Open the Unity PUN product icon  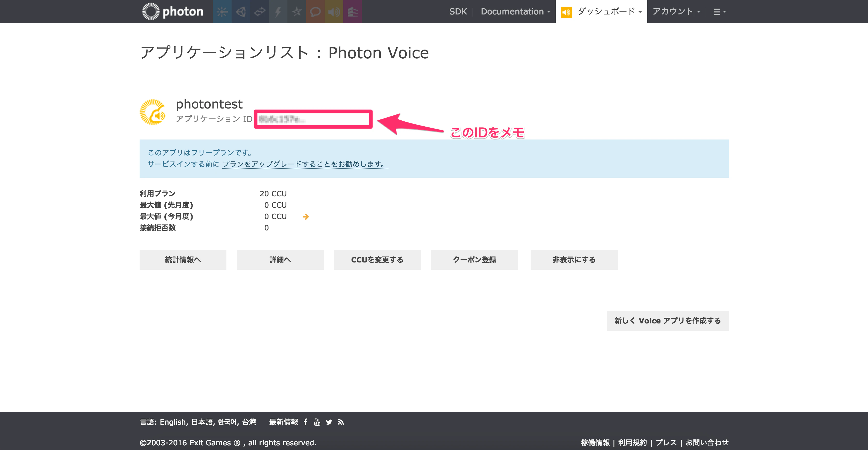(241, 12)
